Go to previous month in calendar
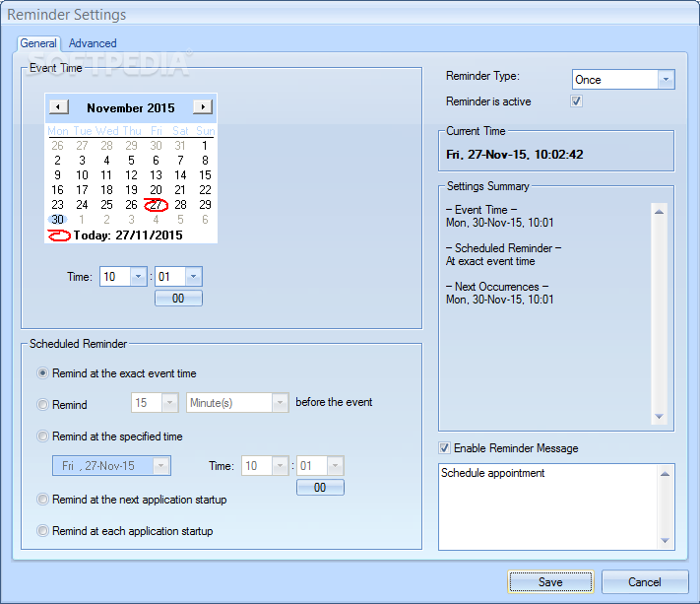The image size is (700, 604). [x=58, y=107]
